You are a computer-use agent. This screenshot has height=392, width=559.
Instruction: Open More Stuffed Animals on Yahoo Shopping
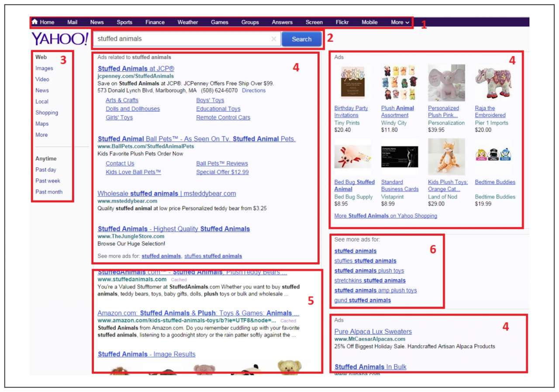click(386, 216)
